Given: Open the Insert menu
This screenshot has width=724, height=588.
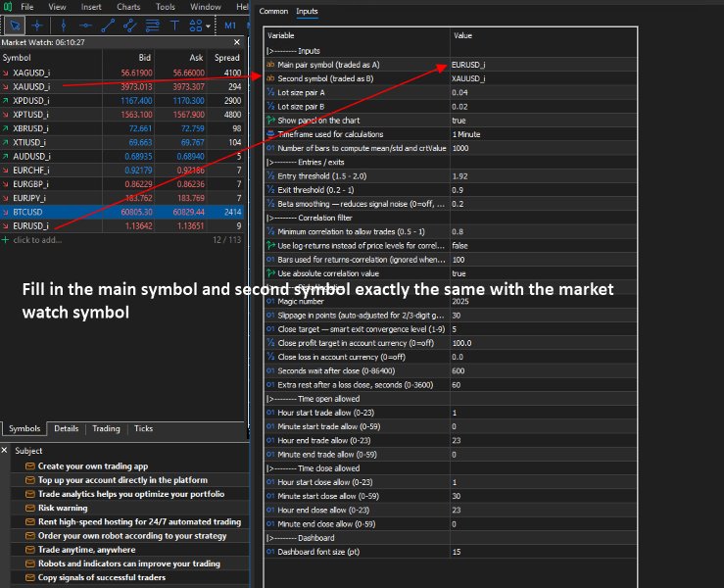Looking at the screenshot, I should point(91,7).
